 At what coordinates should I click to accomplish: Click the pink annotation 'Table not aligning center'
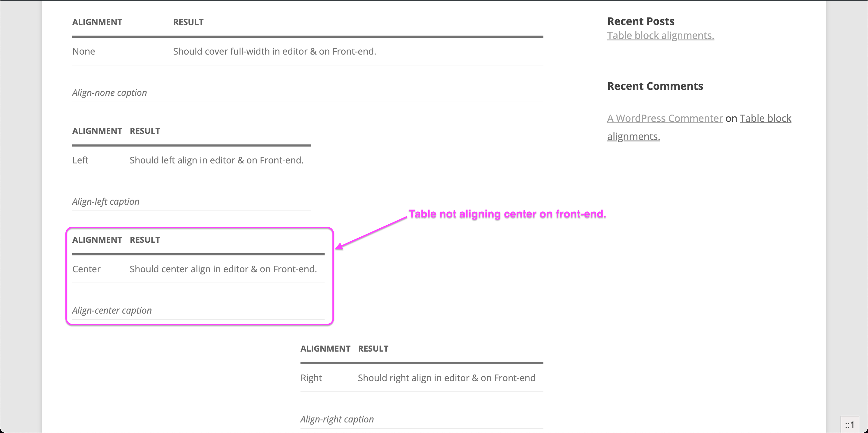pyautogui.click(x=507, y=214)
